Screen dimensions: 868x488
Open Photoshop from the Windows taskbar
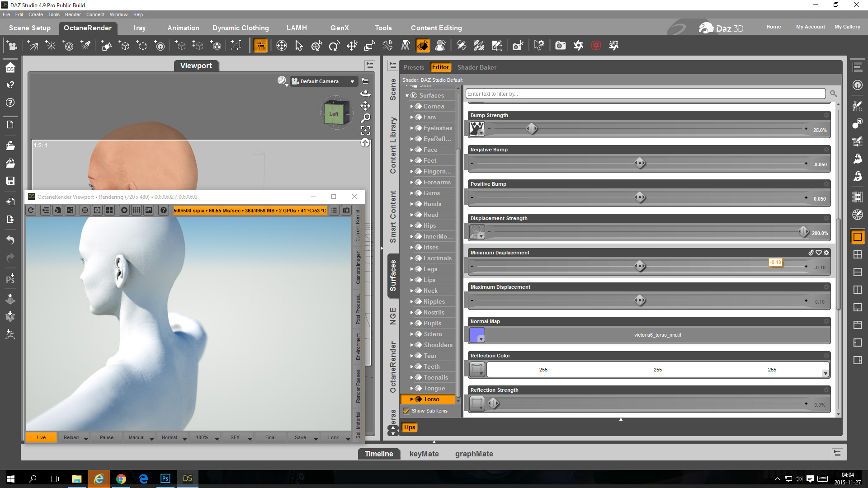pyautogui.click(x=165, y=479)
